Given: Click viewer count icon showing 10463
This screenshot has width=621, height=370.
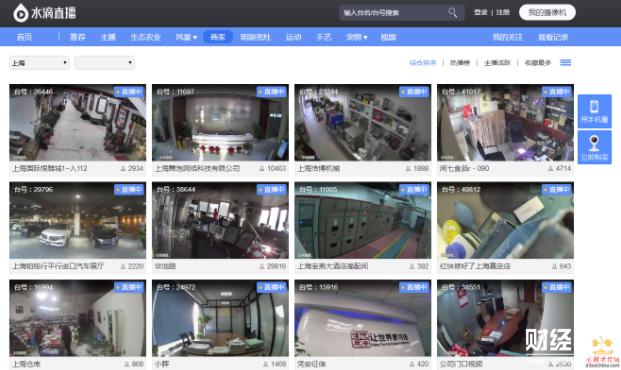Looking at the screenshot, I should pyautogui.click(x=262, y=168).
